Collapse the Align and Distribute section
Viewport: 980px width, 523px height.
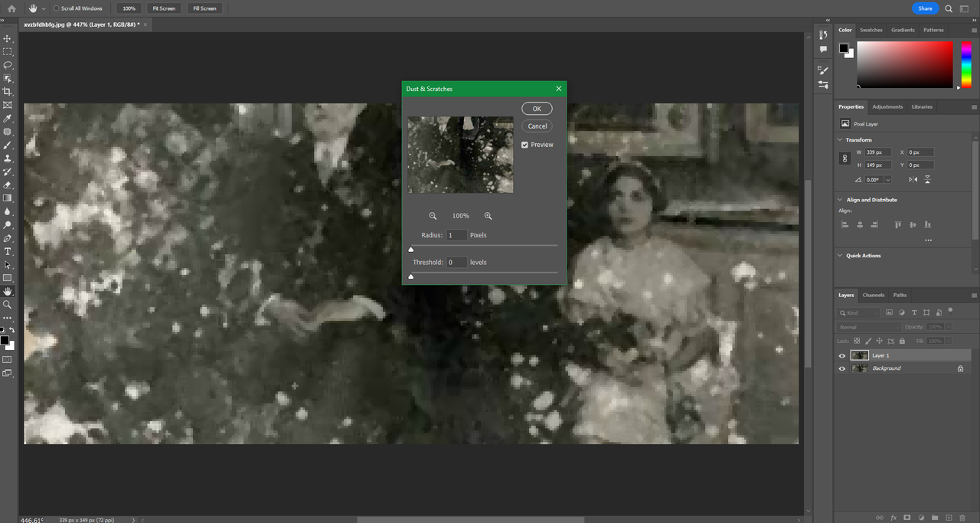tap(840, 200)
